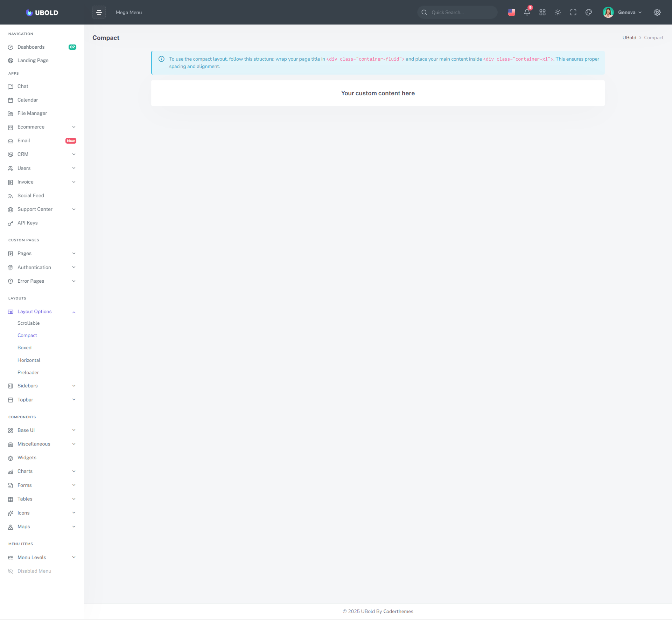Open the apps grid icon
This screenshot has height=620, width=672.
coord(542,12)
